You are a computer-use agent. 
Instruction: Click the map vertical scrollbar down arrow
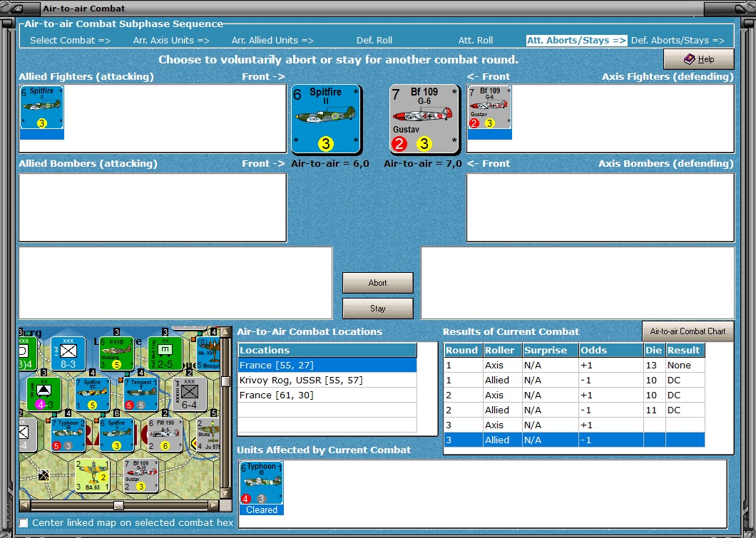coord(225,494)
